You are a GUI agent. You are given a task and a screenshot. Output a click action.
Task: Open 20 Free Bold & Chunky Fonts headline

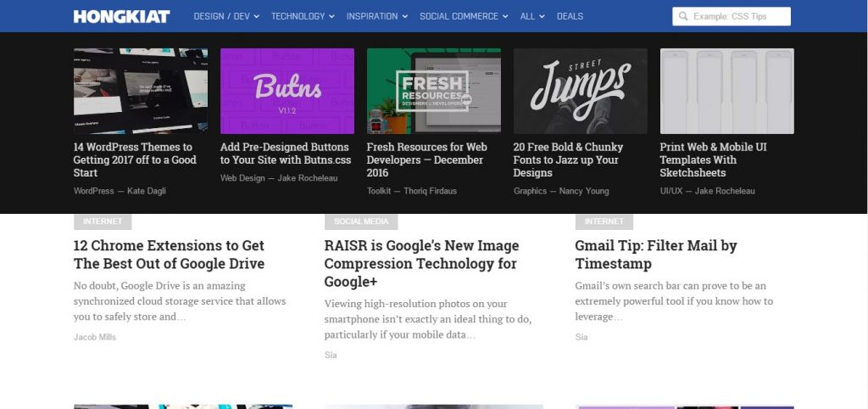(x=568, y=160)
